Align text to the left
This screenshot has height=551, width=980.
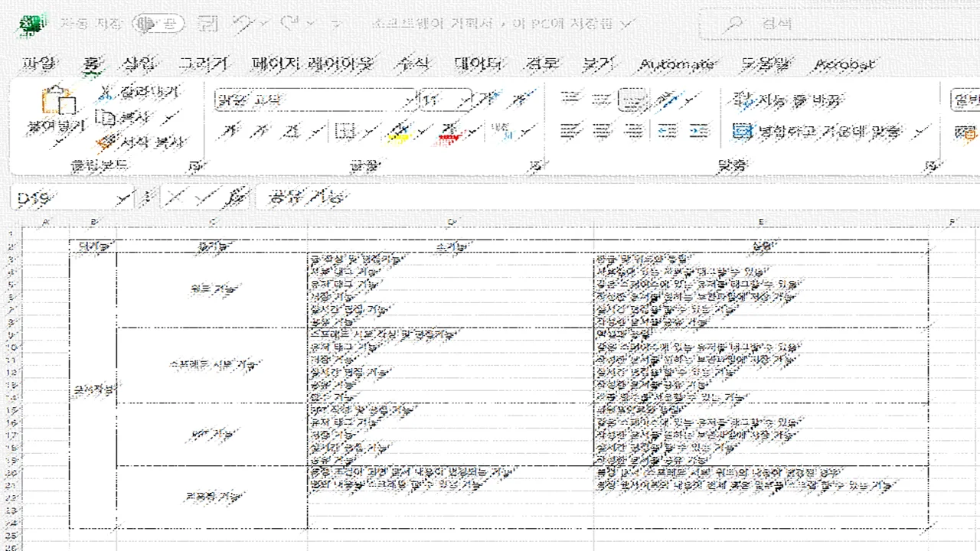(x=569, y=131)
